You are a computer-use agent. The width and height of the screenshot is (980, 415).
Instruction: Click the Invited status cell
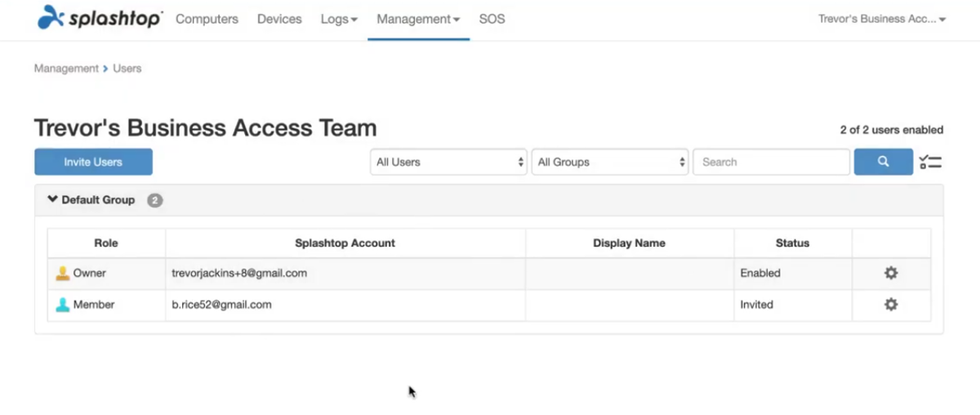792,304
